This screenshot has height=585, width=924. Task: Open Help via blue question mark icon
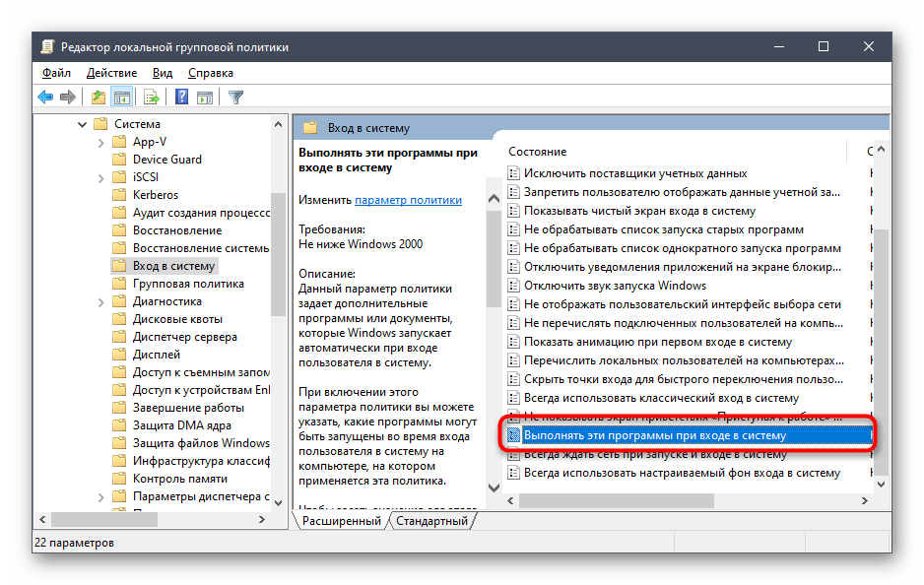pyautogui.click(x=181, y=97)
